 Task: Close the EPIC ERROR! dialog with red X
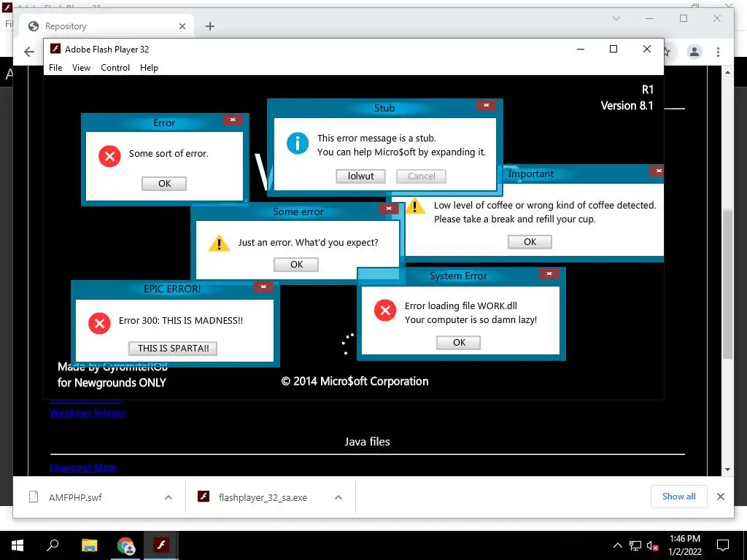[x=263, y=287]
